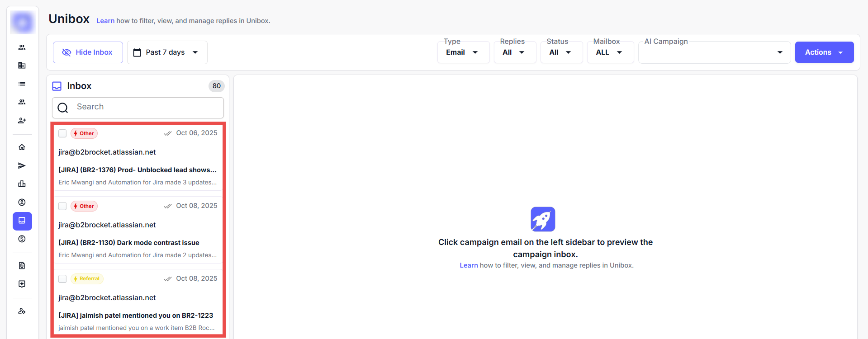Open the user settings gear icon

tap(22, 311)
